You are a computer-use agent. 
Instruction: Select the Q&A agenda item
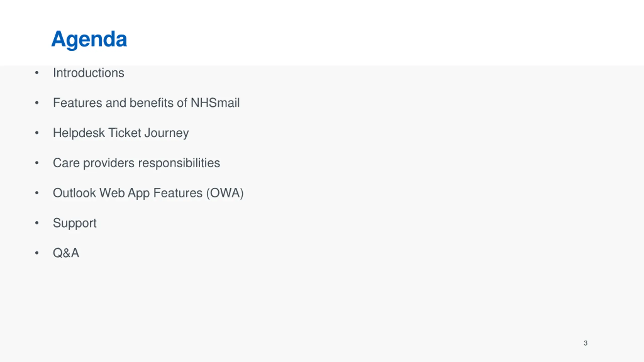pos(66,253)
